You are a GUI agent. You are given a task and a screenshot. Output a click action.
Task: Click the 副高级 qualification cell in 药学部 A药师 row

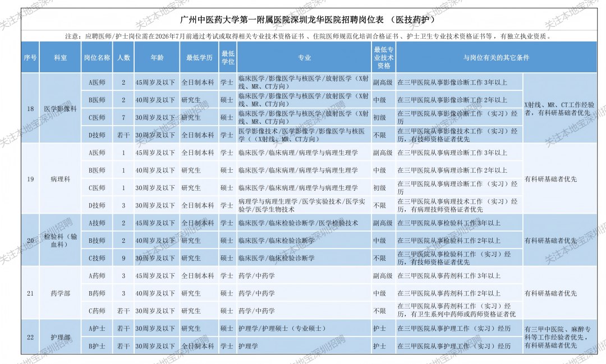tap(383, 275)
